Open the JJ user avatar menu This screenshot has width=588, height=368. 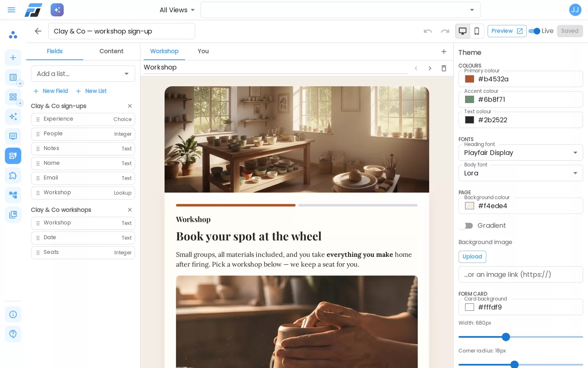[575, 10]
